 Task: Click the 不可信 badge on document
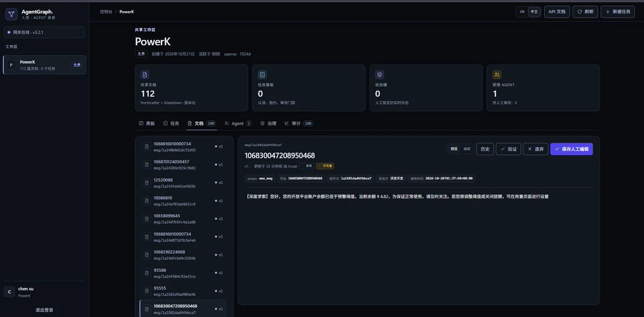(325, 166)
